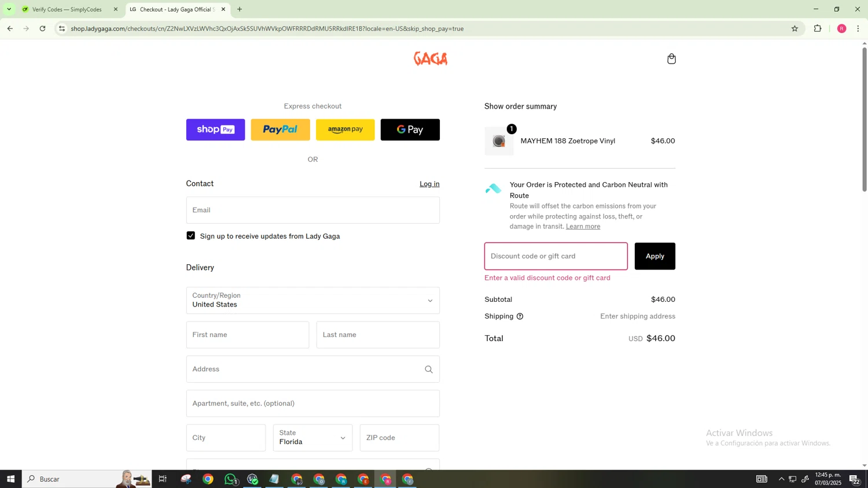Open Learn more link about Route
The height and width of the screenshot is (488, 868).
(x=583, y=227)
